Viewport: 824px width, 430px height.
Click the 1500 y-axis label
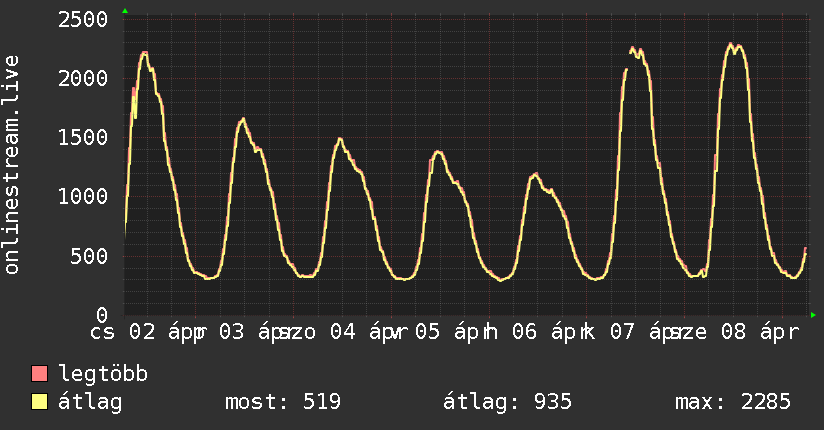point(83,138)
